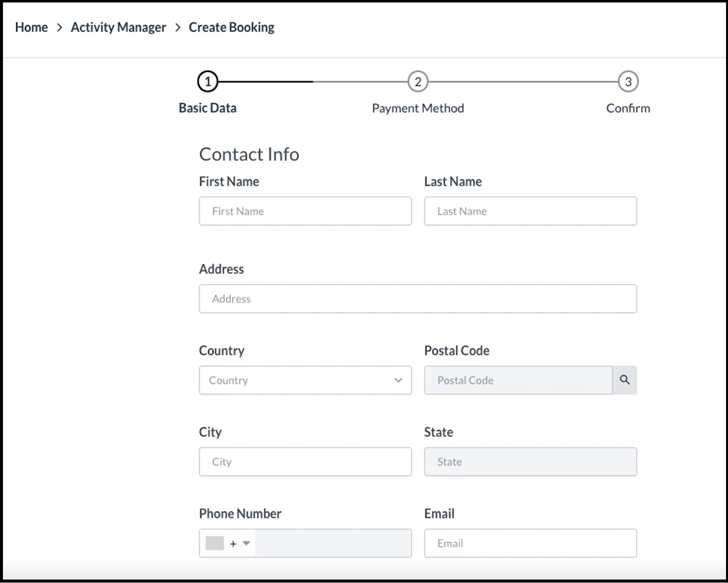728x583 pixels.
Task: Open the Country selection dropdown
Action: click(x=305, y=380)
